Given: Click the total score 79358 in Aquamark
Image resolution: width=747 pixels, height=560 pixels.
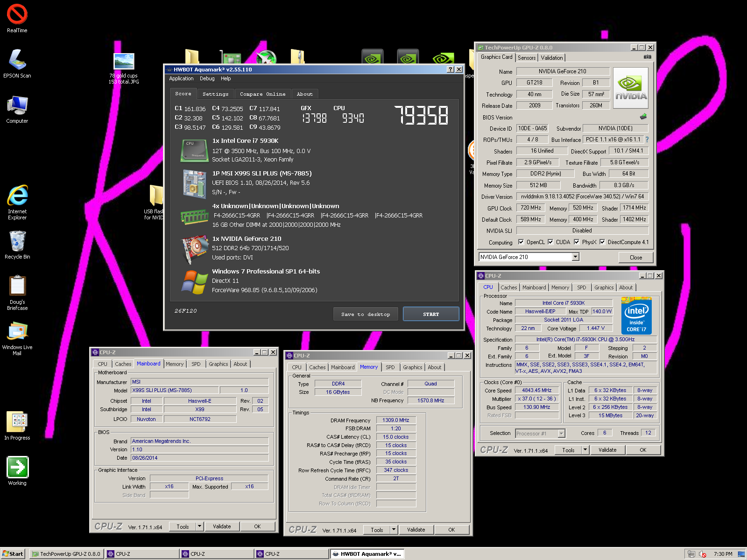Looking at the screenshot, I should [x=421, y=115].
